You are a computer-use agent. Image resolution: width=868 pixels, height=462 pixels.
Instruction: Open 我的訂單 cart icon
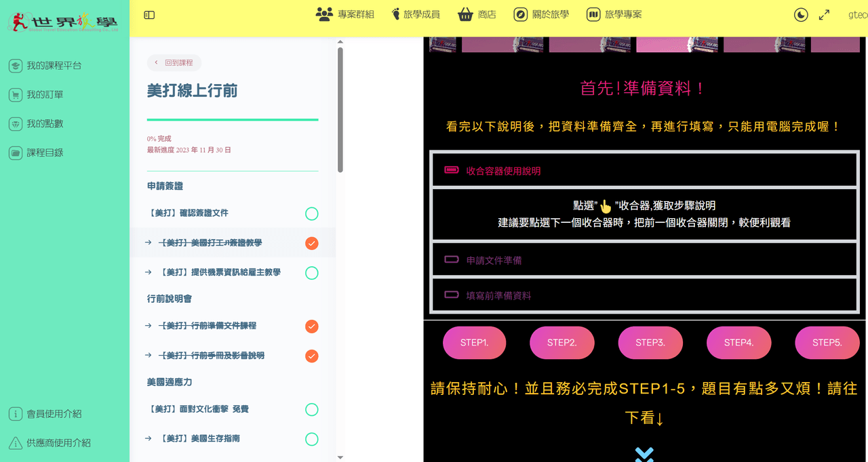point(15,95)
